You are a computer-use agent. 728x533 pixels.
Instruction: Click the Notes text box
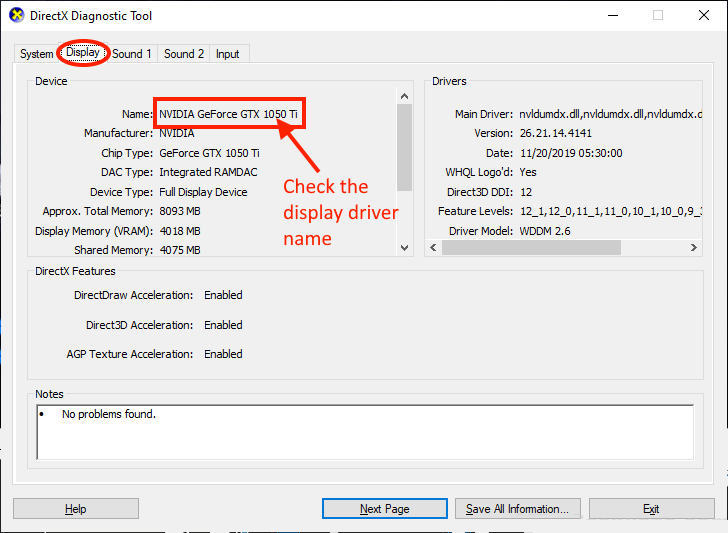pyautogui.click(x=365, y=432)
